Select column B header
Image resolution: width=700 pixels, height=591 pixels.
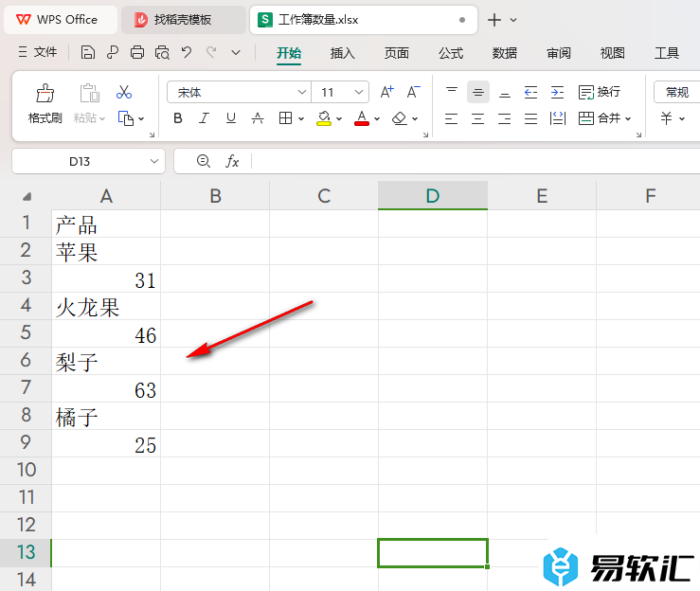pos(215,195)
